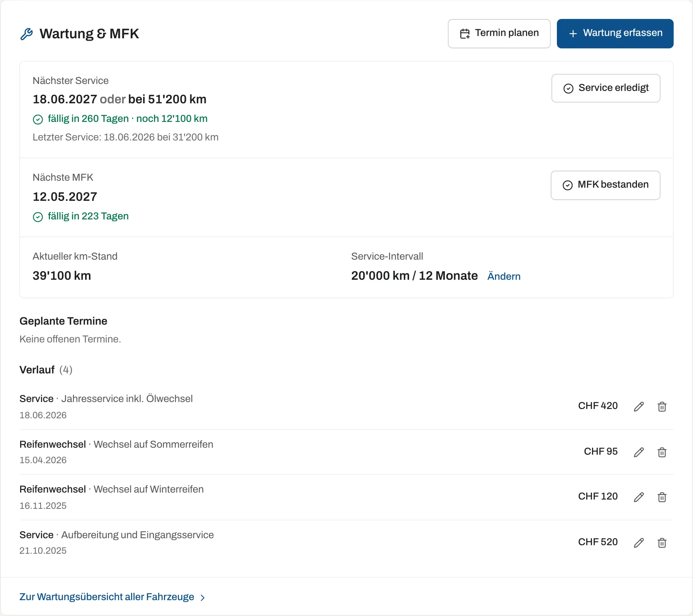
Task: Click the CHF 520 amount
Action: coord(598,542)
